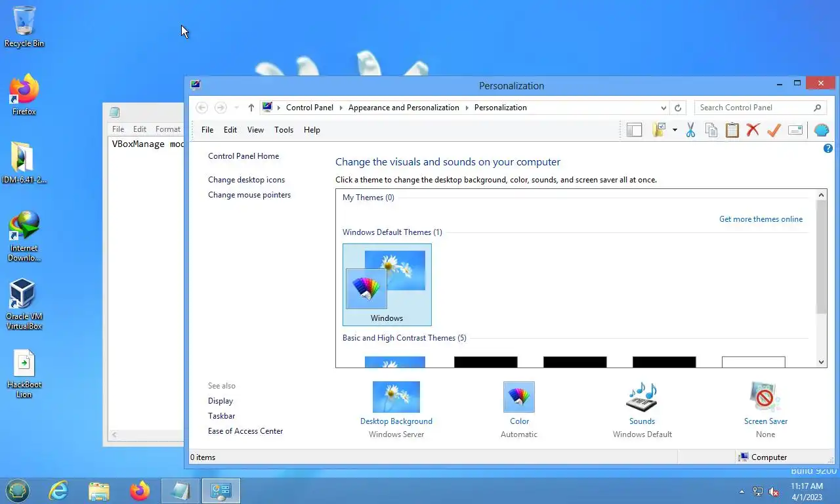
Task: Open the dropdown arrow beside folder options icon
Action: (675, 130)
